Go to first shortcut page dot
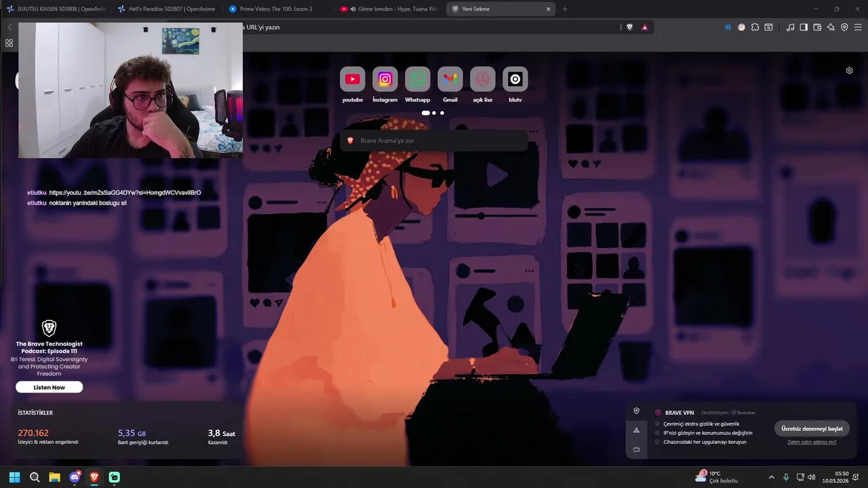Viewport: 868px width, 488px height. (425, 113)
